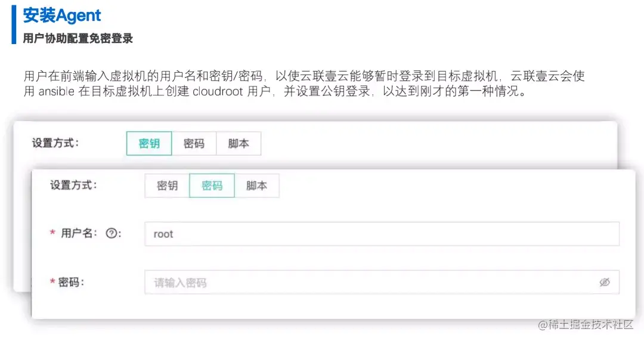Image resolution: width=644 pixels, height=341 pixels.
Task: Click the 用户协助配置免密登录 subtitle
Action: [78, 39]
